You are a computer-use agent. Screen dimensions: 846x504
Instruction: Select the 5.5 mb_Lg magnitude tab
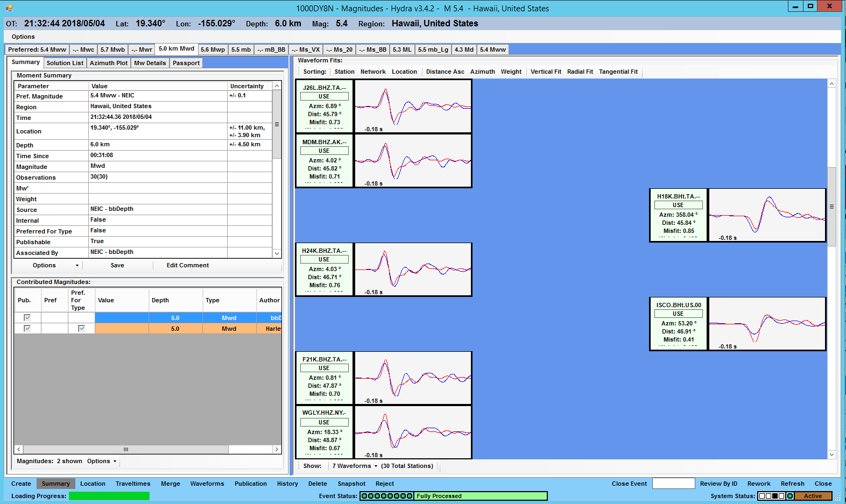pyautogui.click(x=433, y=49)
